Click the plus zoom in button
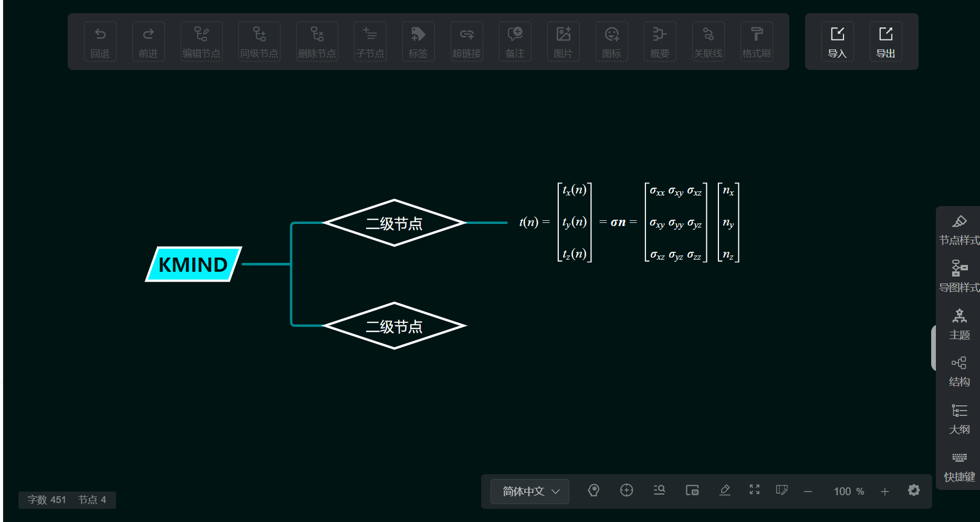This screenshot has height=522, width=980. pos(885,492)
